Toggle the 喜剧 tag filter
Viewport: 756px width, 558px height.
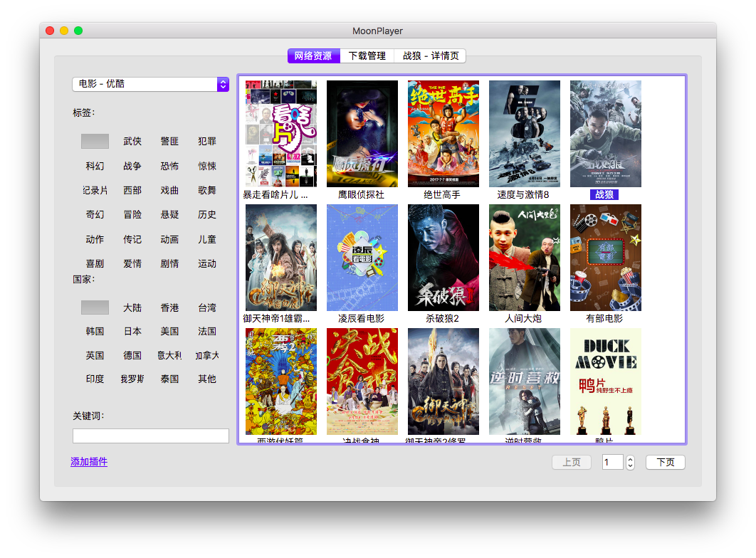(95, 263)
